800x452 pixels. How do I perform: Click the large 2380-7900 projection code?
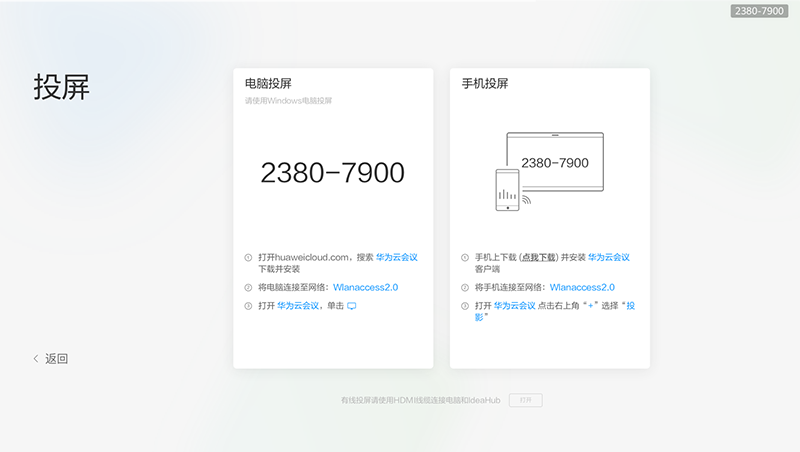point(332,173)
